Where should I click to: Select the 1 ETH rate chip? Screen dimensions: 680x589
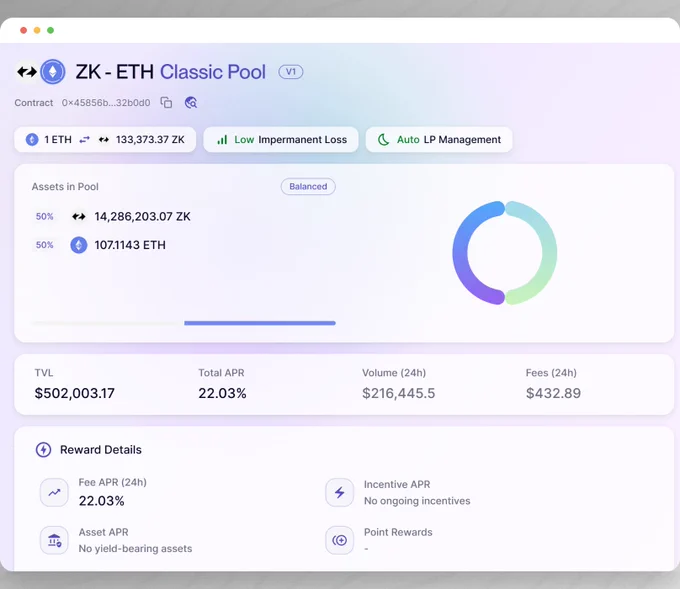pyautogui.click(x=105, y=140)
